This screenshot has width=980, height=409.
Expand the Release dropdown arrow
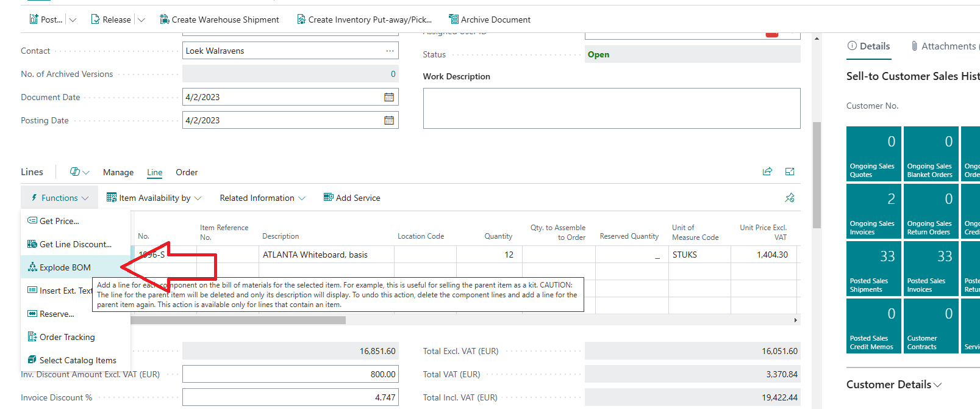pos(141,20)
